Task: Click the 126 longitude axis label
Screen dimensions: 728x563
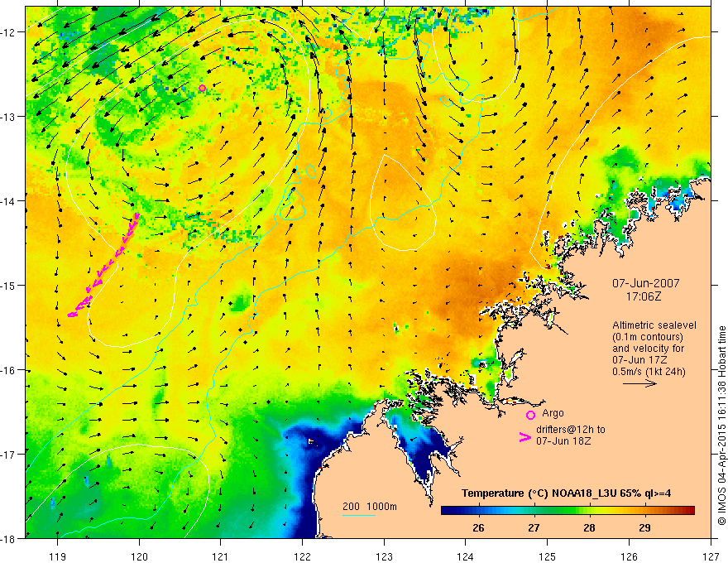Action: pos(629,557)
